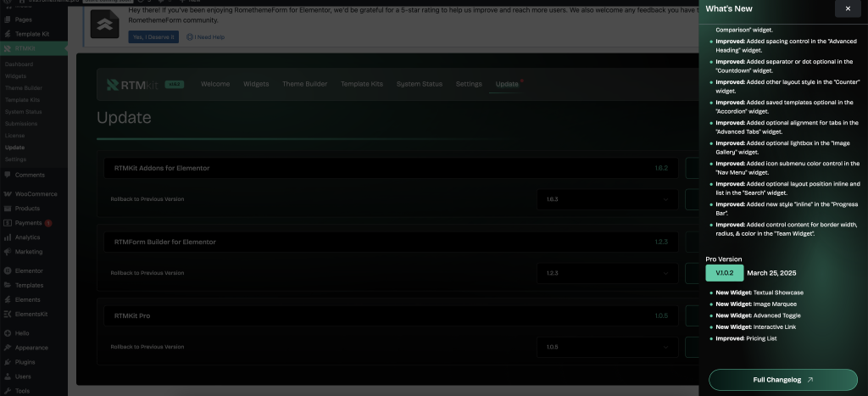Open Widgets in the RTMKit sidebar submenu
Viewport: 868px width, 396px height.
tap(15, 76)
